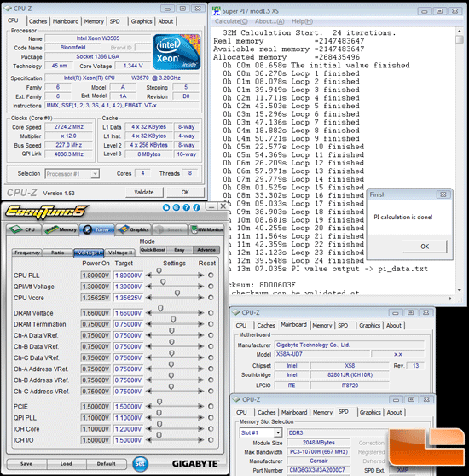Reset IOH Core radio button
469x476 pixels.
pyautogui.click(x=211, y=429)
